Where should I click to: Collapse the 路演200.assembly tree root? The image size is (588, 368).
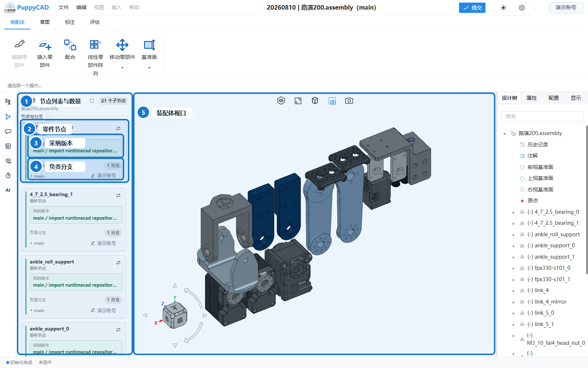point(505,134)
